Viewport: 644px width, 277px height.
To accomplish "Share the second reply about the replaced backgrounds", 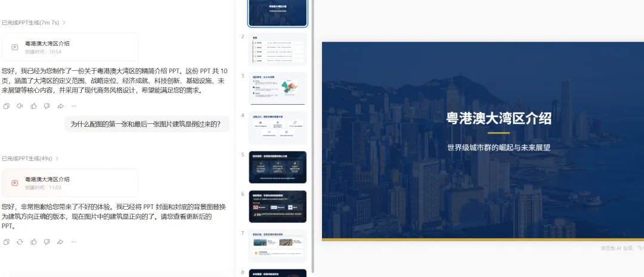I will (x=60, y=242).
